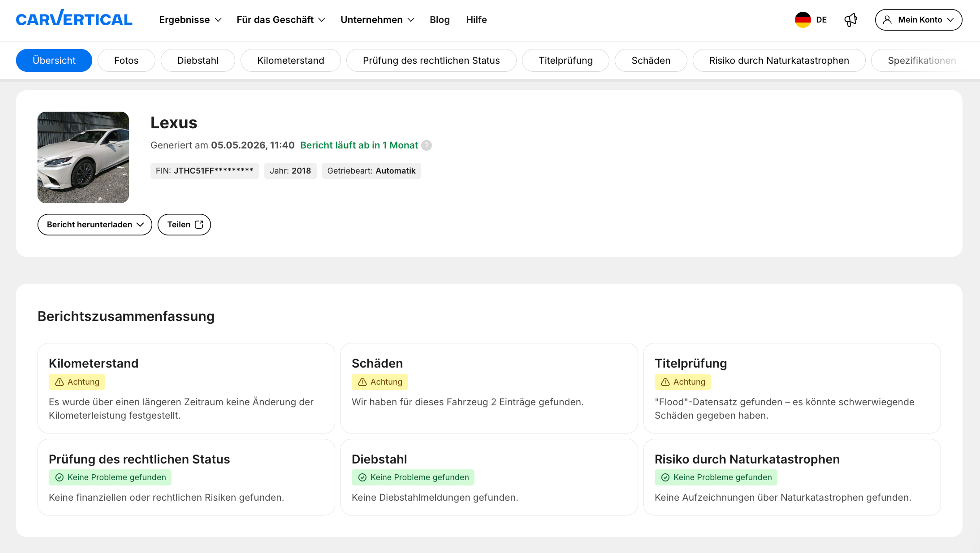Viewport: 980px width, 553px height.
Task: Switch to the Diebstahl tab
Action: pos(198,60)
